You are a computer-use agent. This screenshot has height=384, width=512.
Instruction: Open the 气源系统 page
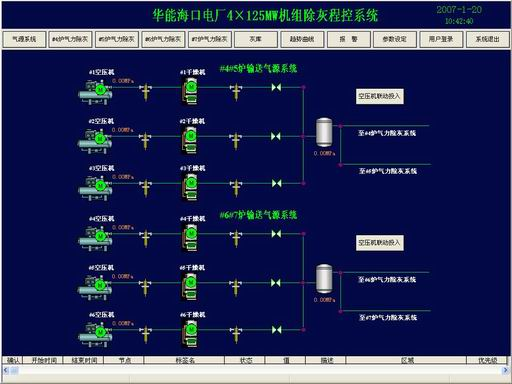(x=24, y=39)
